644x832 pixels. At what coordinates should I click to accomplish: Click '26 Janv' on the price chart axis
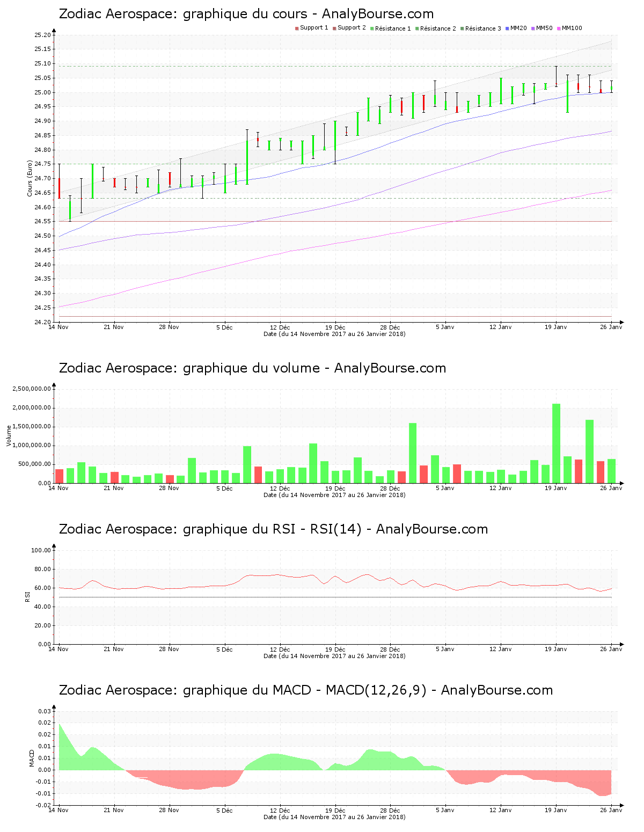tap(611, 327)
